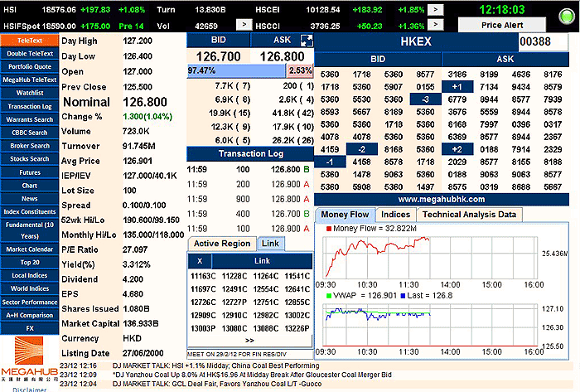Expand the HSCCI index arrow button

click(x=436, y=25)
